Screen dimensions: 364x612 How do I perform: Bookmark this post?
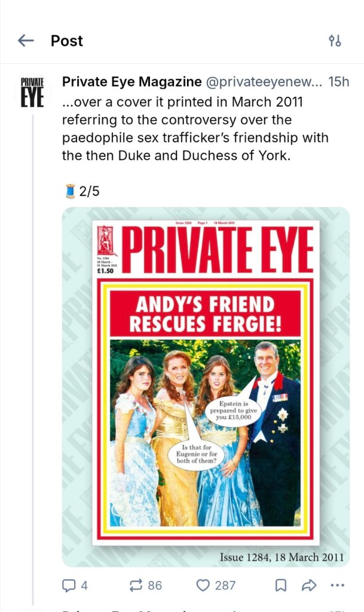pyautogui.click(x=281, y=585)
